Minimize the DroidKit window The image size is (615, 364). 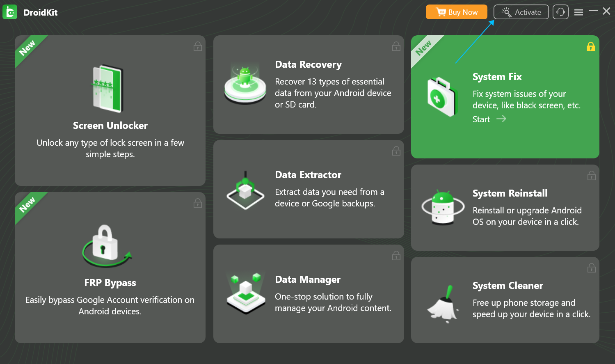[593, 11]
